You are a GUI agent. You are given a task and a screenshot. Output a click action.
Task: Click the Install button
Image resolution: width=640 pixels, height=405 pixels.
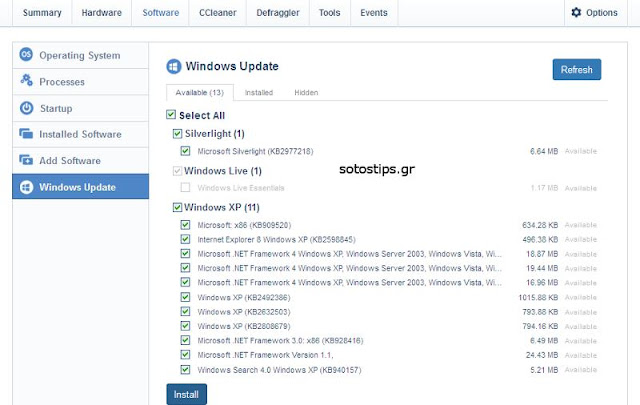[187, 394]
